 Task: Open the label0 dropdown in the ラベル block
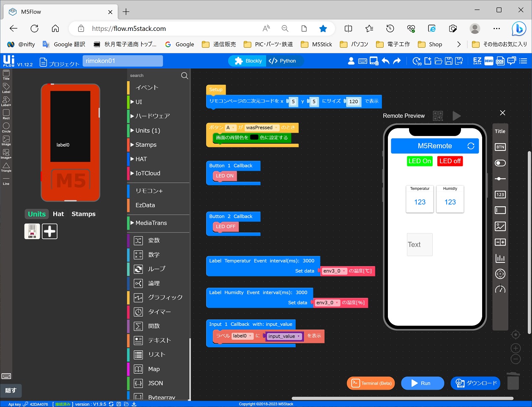[x=242, y=336]
